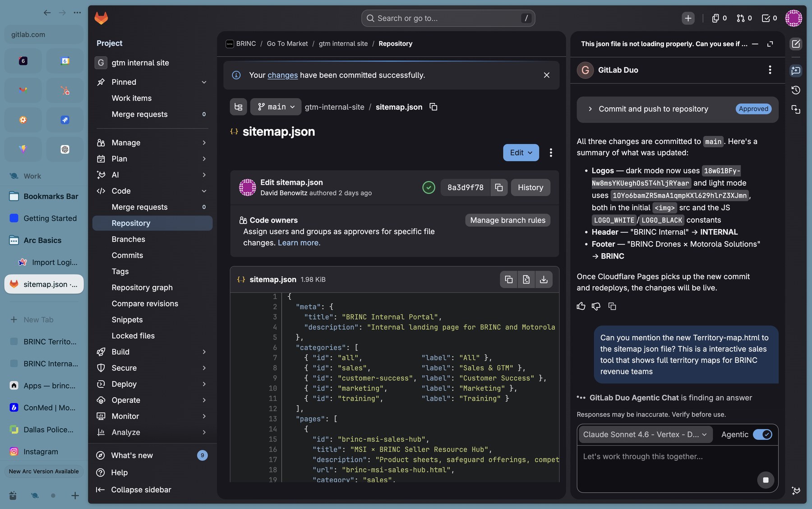Viewport: 812px width, 509px height.
Task: Open the changes link in alert
Action: click(x=282, y=75)
